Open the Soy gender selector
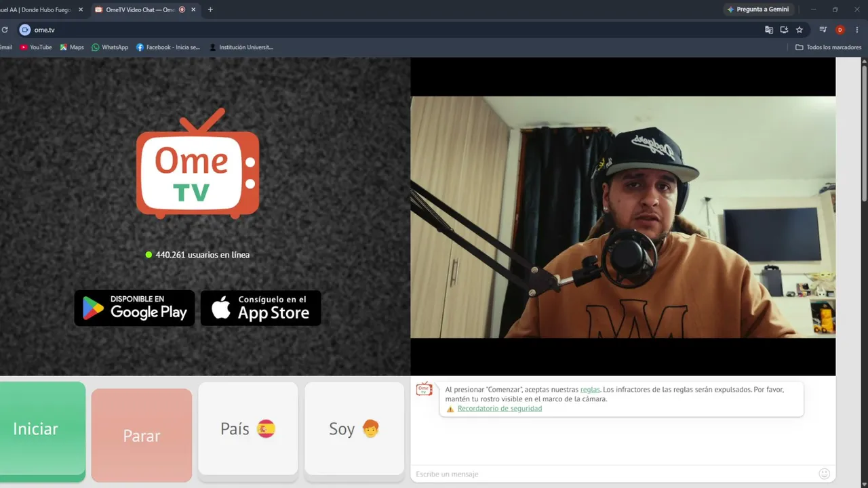The height and width of the screenshot is (488, 868). click(354, 428)
